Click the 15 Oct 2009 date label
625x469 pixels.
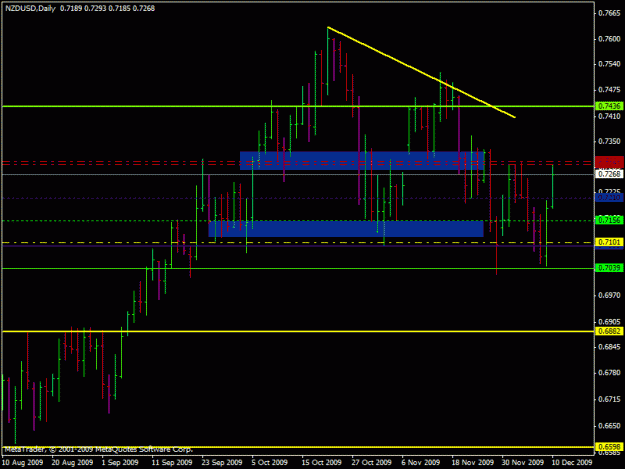pos(321,462)
